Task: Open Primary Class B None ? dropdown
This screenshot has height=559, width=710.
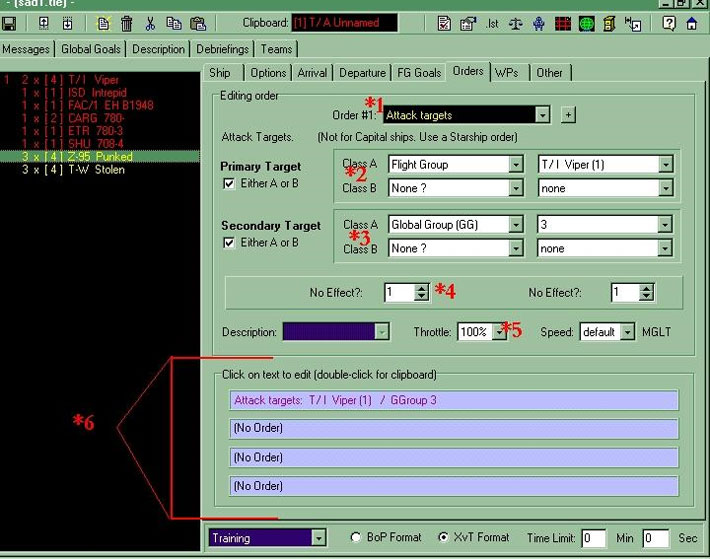Action: click(516, 188)
